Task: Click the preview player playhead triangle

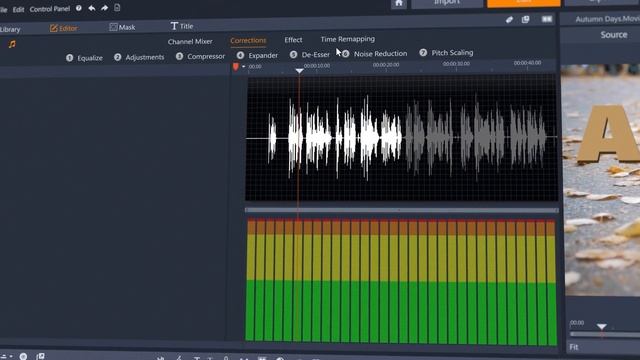Action: pos(601,327)
